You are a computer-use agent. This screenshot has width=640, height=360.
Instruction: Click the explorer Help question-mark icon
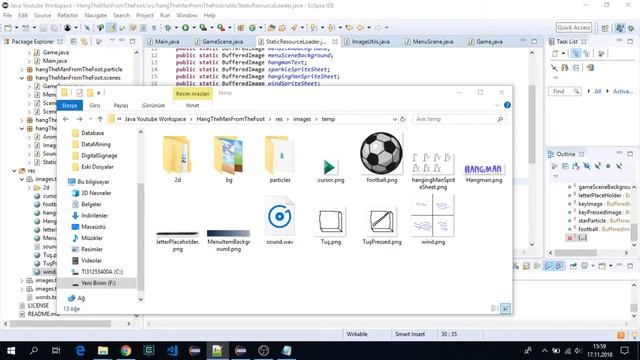point(507,105)
